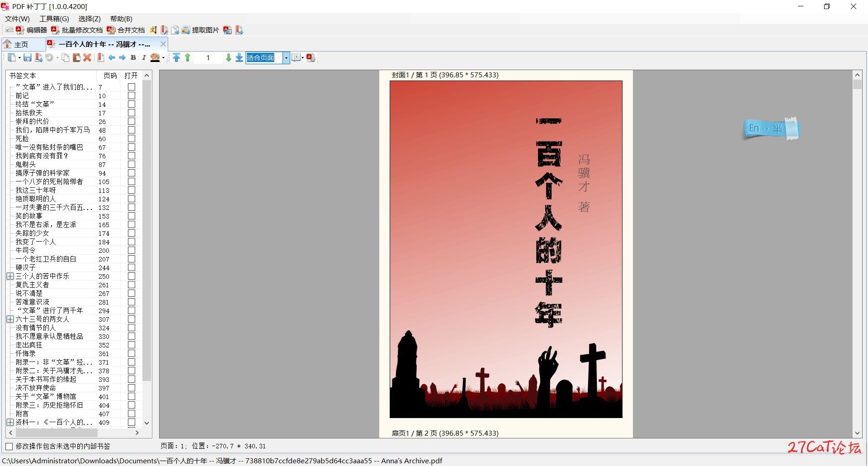Click the red bookmark icon before arrows
The width and height of the screenshot is (868, 466).
click(x=101, y=57)
